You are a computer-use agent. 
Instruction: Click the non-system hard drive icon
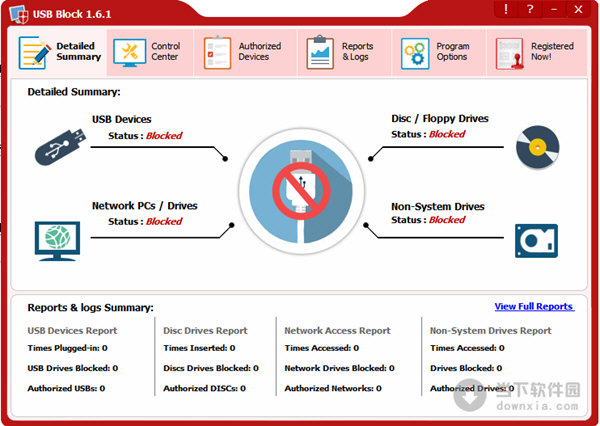coord(536,241)
